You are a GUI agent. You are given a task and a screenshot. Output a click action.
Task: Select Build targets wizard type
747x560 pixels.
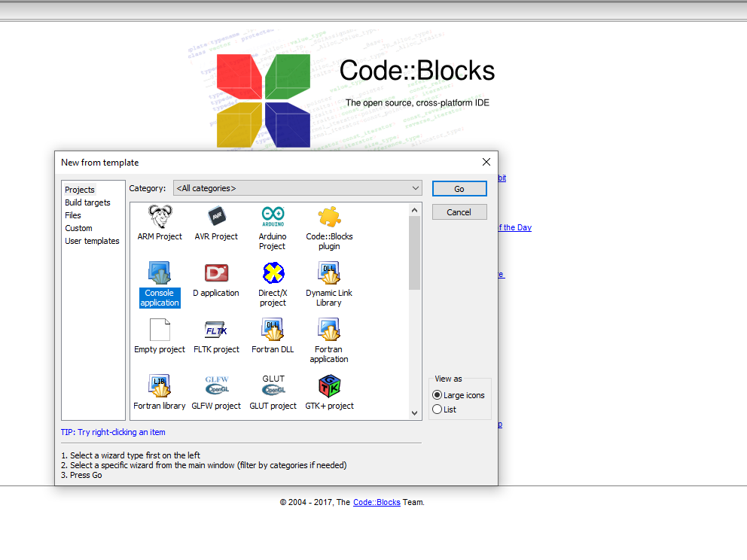pyautogui.click(x=87, y=202)
